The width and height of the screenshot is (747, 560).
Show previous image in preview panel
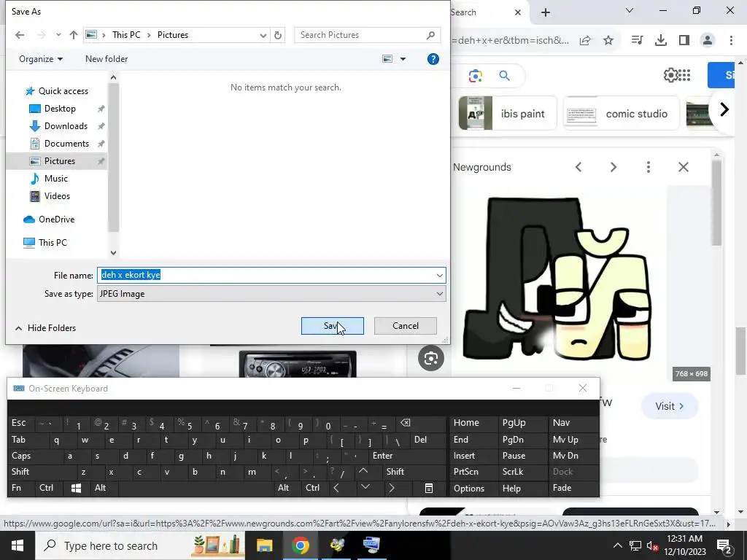click(578, 167)
